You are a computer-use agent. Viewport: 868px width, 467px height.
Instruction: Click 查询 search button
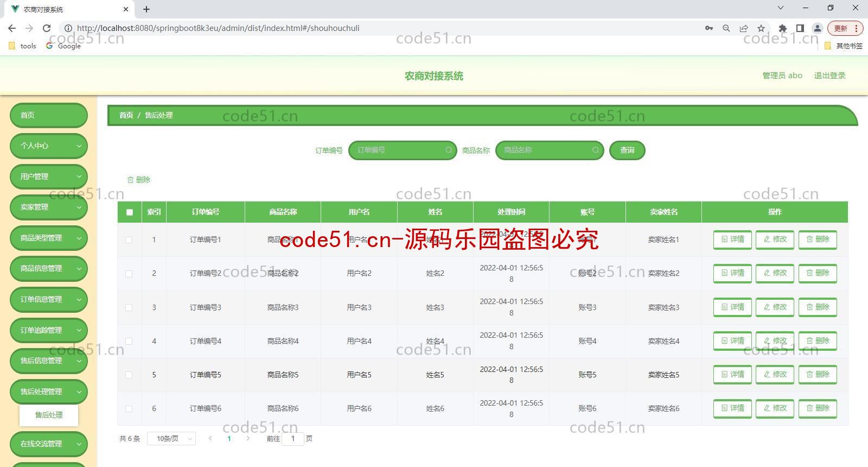627,150
